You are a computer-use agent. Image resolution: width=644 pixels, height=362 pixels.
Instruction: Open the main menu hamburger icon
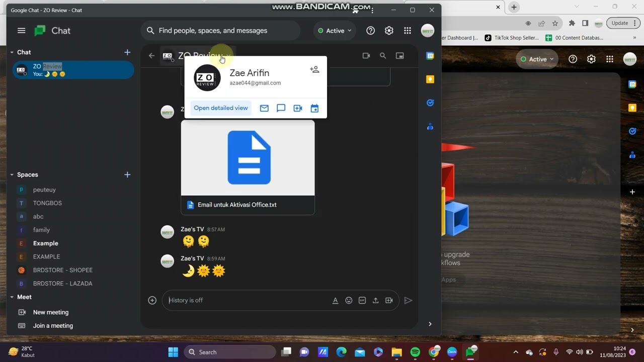click(x=21, y=31)
